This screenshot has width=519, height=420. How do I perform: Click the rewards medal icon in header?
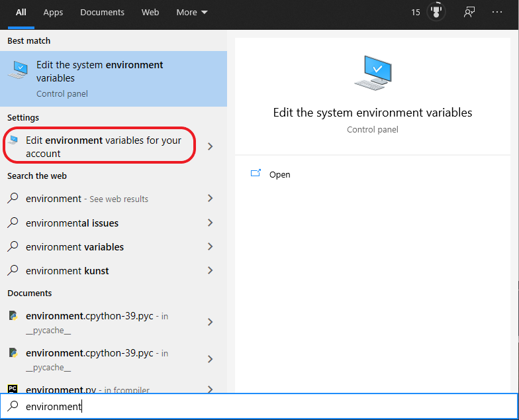click(436, 12)
